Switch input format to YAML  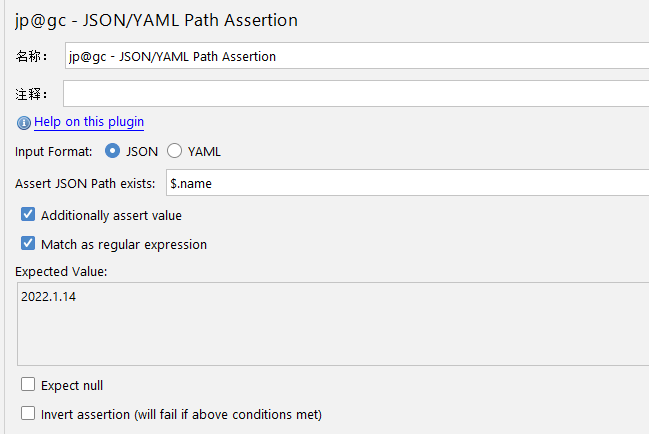175,152
